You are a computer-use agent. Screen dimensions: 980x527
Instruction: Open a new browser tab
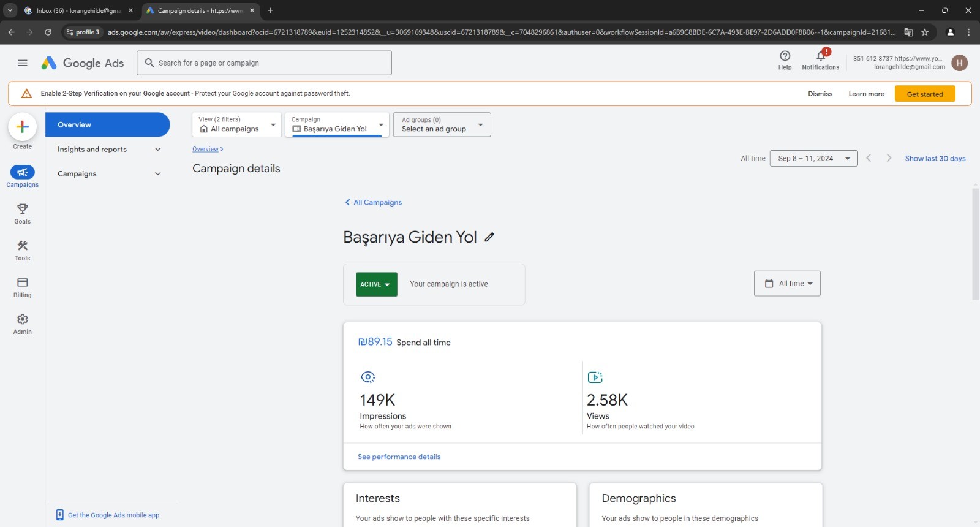pyautogui.click(x=270, y=10)
